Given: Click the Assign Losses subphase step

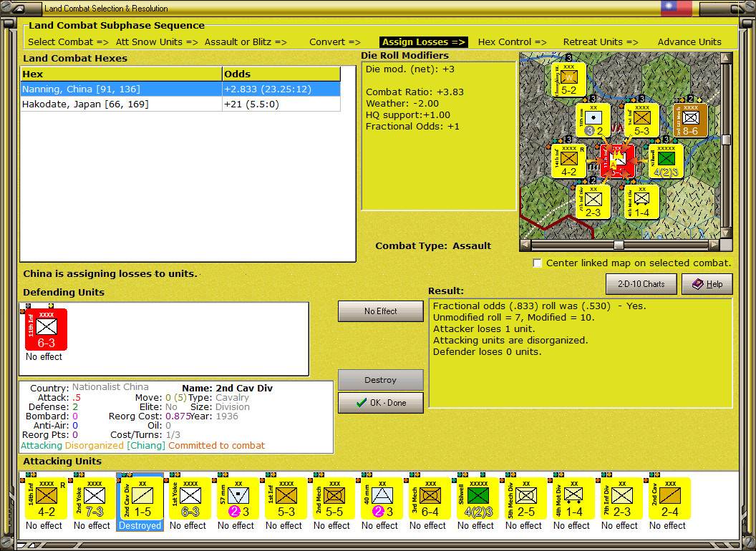Looking at the screenshot, I should 424,42.
